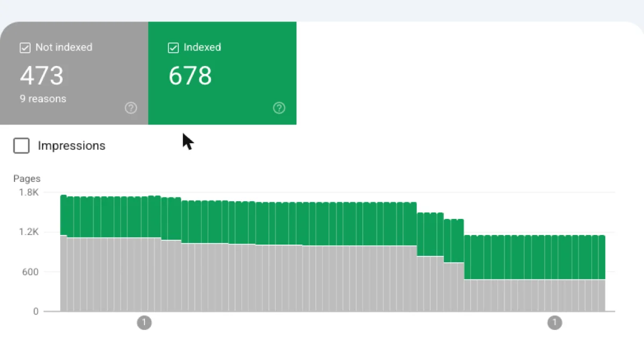Click the Impressions label text
The width and height of the screenshot is (644, 338).
pyautogui.click(x=71, y=146)
